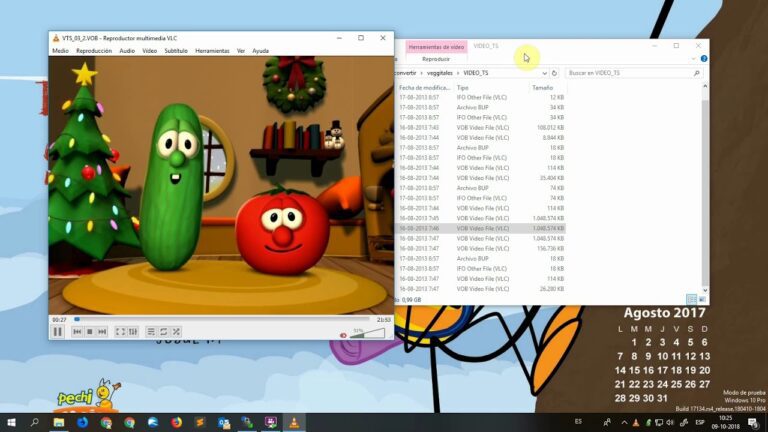The height and width of the screenshot is (432, 768).
Task: Skip to previous track in VLC
Action: [77, 332]
